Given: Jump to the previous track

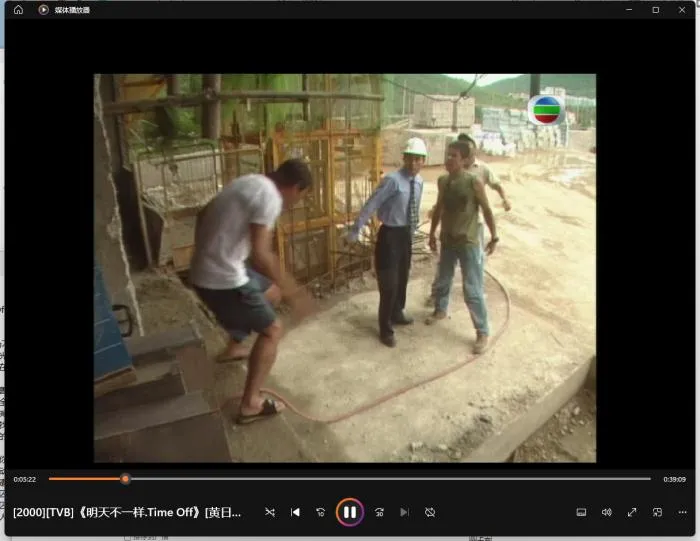Looking at the screenshot, I should point(295,512).
